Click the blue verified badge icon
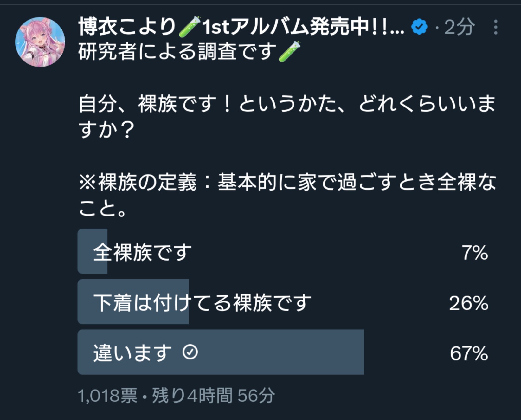The height and width of the screenshot is (420, 521). point(419,27)
